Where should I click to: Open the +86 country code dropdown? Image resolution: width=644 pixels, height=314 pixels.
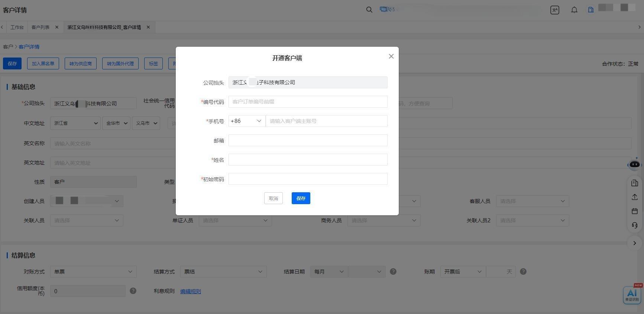click(247, 121)
